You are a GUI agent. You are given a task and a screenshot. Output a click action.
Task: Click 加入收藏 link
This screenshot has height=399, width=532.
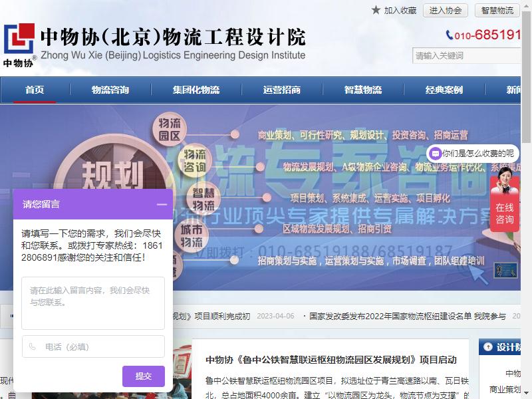click(x=400, y=11)
